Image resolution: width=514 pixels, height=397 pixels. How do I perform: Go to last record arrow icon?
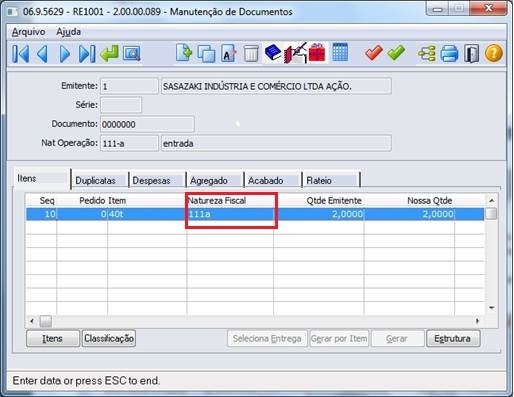click(87, 53)
